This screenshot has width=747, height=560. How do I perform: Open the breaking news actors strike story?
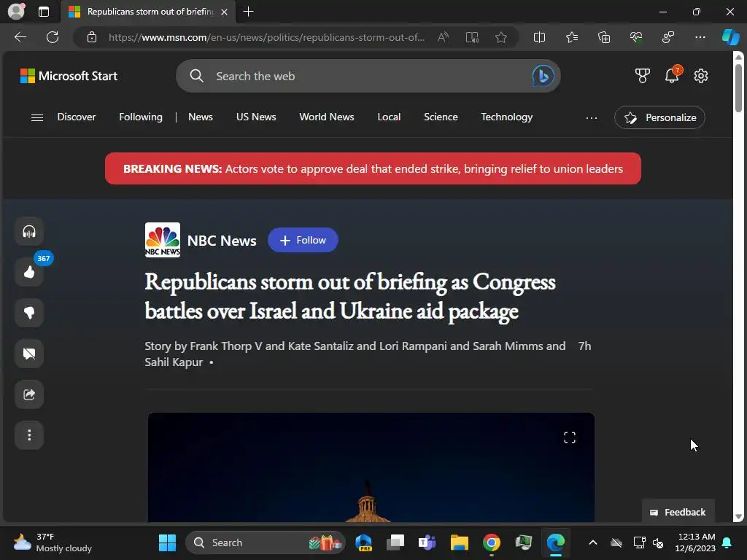click(x=373, y=168)
